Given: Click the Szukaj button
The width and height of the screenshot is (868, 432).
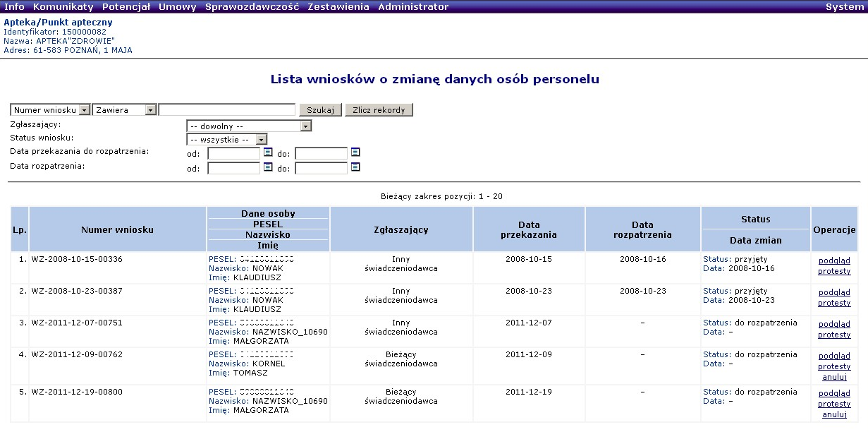Looking at the screenshot, I should (320, 110).
